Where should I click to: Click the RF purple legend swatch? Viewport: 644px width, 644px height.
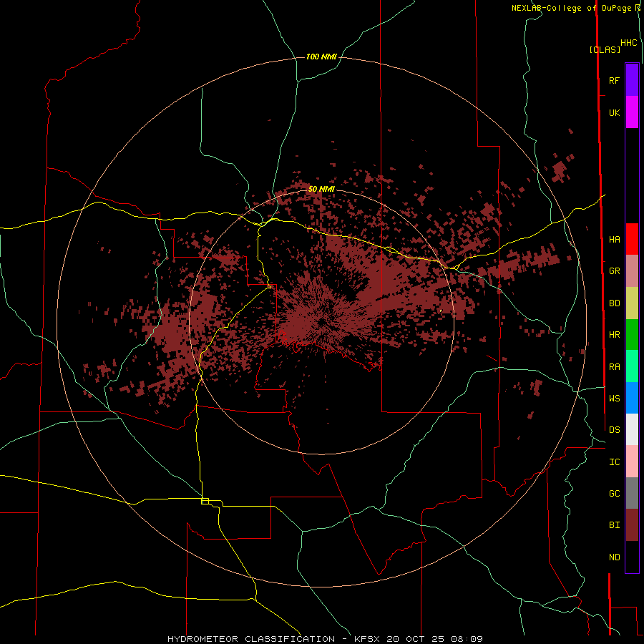click(x=632, y=80)
